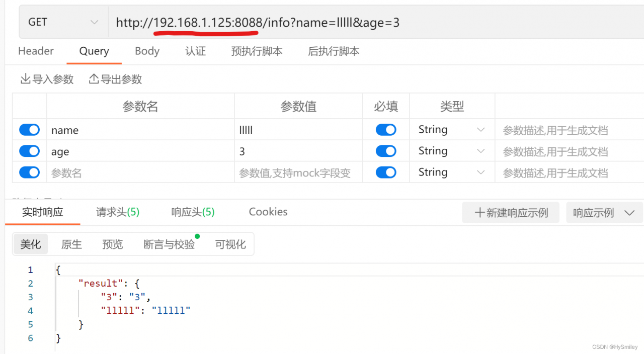
Task: Switch to the Body tab
Action: [147, 51]
